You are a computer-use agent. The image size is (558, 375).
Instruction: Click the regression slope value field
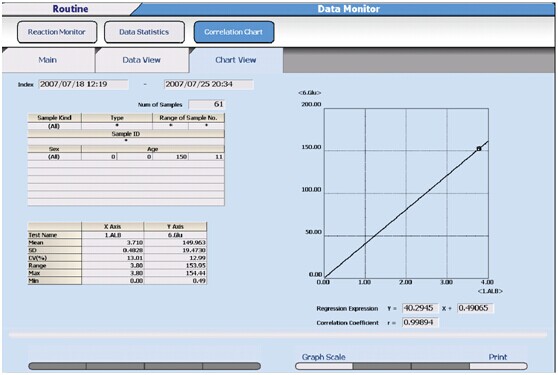coord(420,308)
